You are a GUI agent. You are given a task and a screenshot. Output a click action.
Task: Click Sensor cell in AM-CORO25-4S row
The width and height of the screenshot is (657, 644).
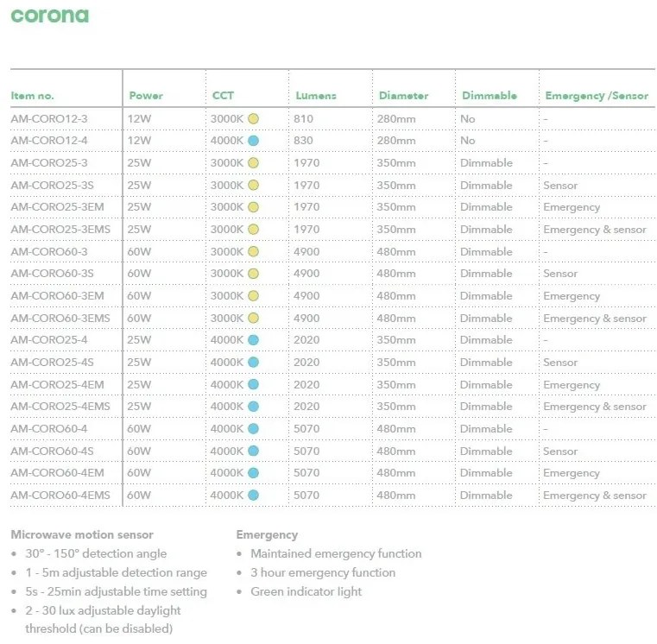[560, 362]
